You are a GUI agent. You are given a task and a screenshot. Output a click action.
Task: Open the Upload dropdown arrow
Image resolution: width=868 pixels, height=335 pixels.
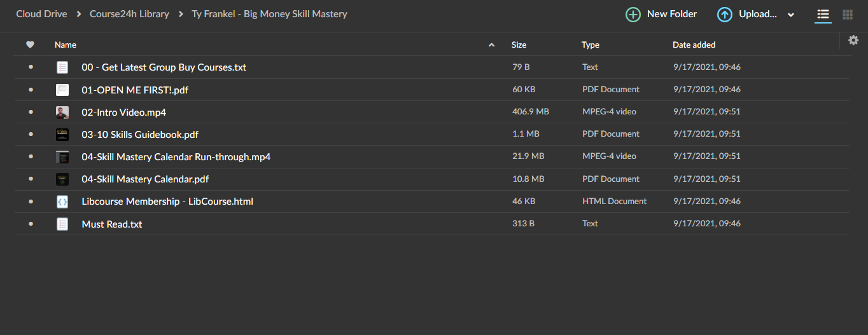point(791,15)
